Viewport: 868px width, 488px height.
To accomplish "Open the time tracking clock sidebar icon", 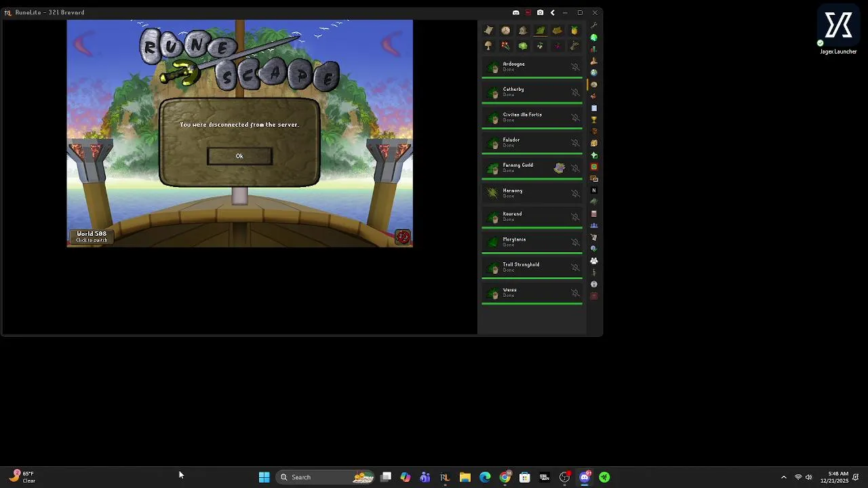I will (x=594, y=84).
